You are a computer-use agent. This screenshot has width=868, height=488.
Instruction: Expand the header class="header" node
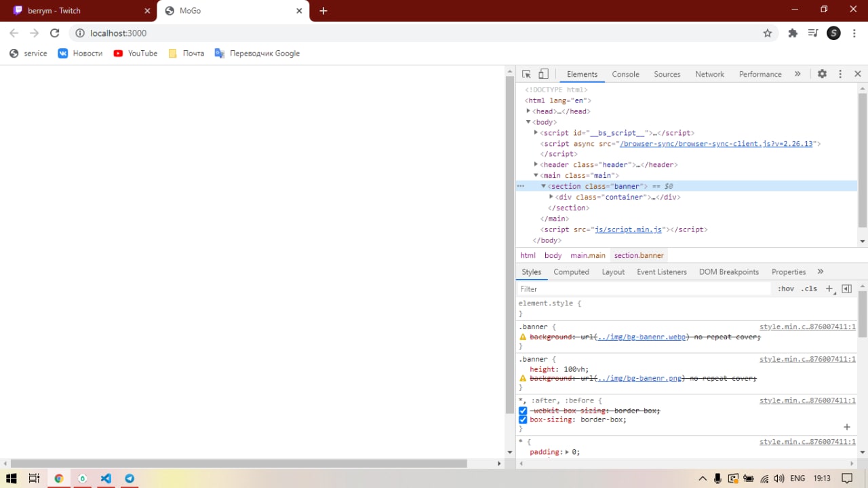click(536, 164)
